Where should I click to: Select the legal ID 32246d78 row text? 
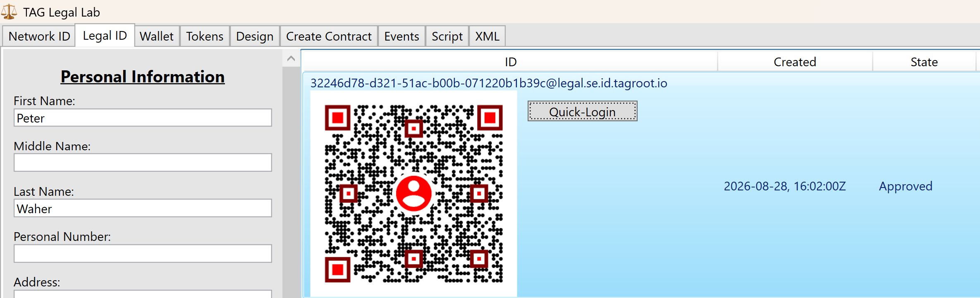tap(489, 83)
